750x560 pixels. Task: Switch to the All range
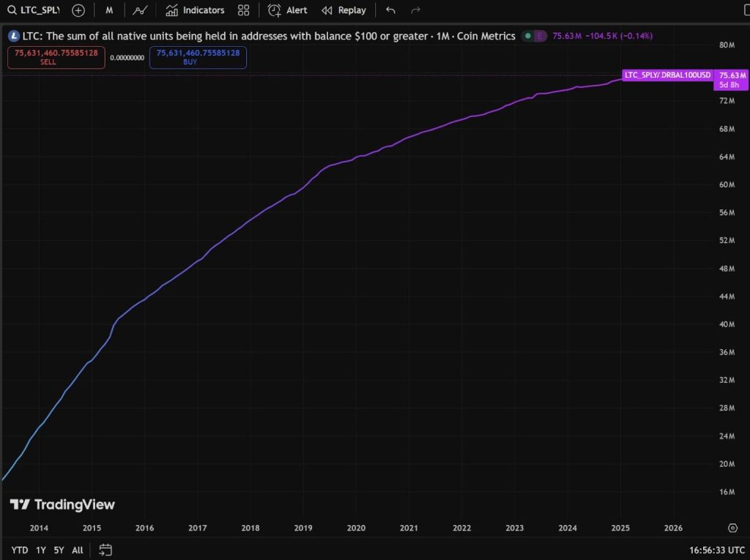[x=77, y=550]
